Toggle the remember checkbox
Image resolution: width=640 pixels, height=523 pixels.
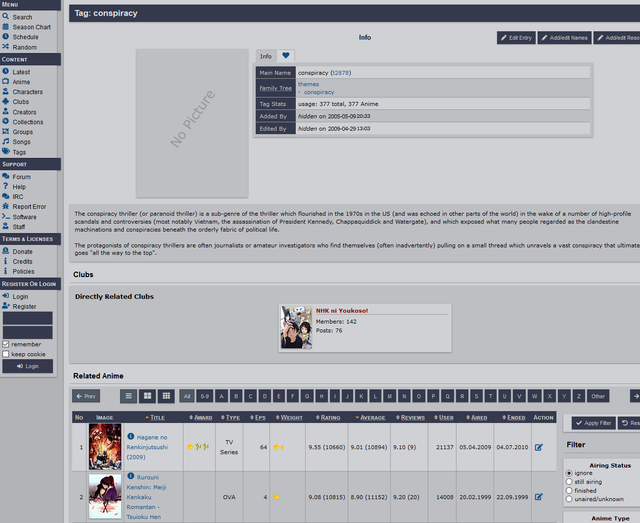(x=6, y=344)
